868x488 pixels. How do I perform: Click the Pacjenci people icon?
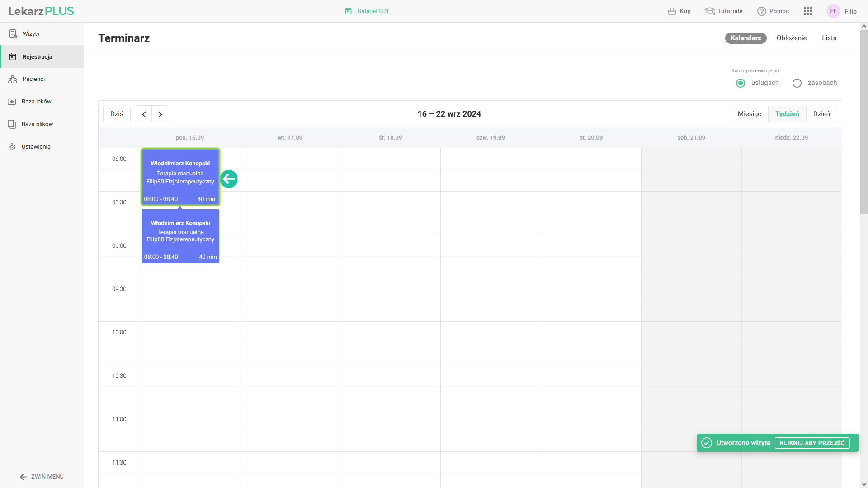tap(13, 79)
